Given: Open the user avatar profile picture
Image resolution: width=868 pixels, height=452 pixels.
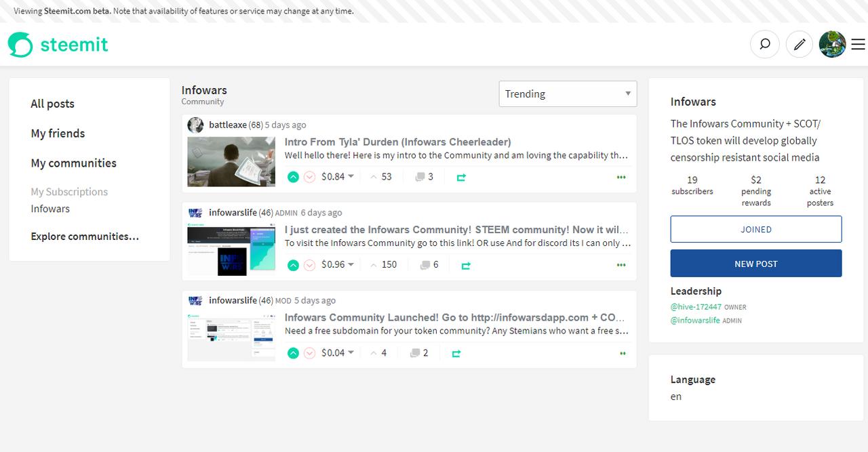Looking at the screenshot, I should tap(832, 45).
